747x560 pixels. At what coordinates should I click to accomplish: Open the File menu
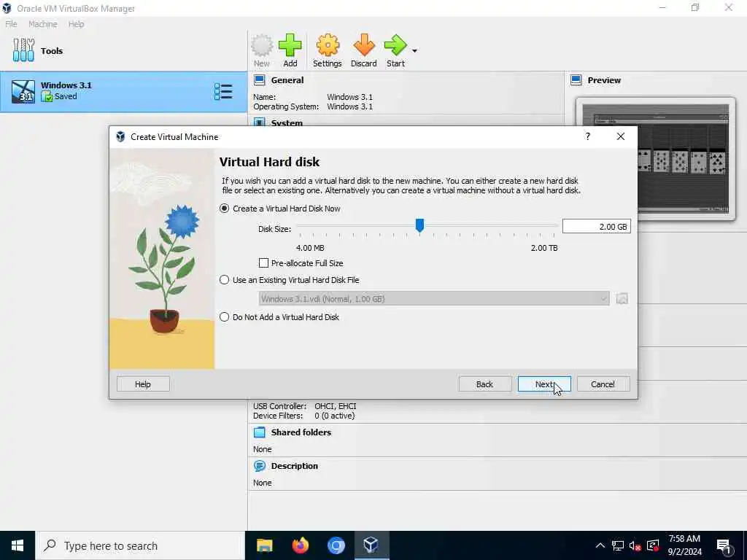[x=11, y=24]
